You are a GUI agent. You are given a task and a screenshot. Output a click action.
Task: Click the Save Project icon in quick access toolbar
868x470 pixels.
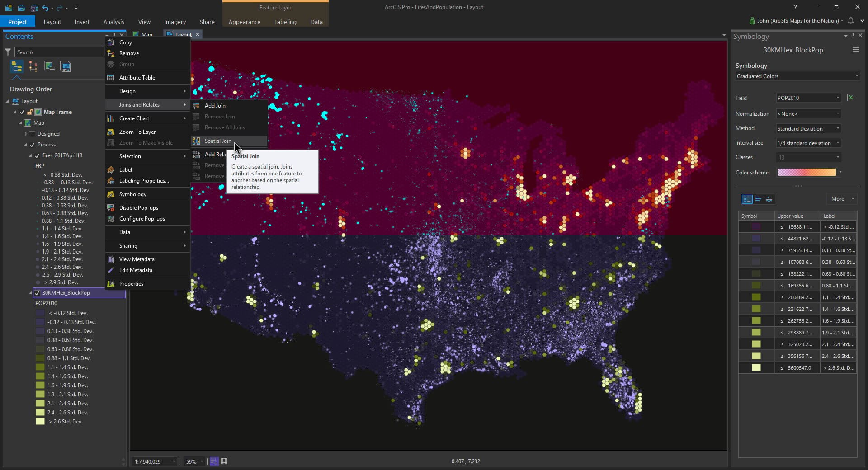(x=34, y=8)
